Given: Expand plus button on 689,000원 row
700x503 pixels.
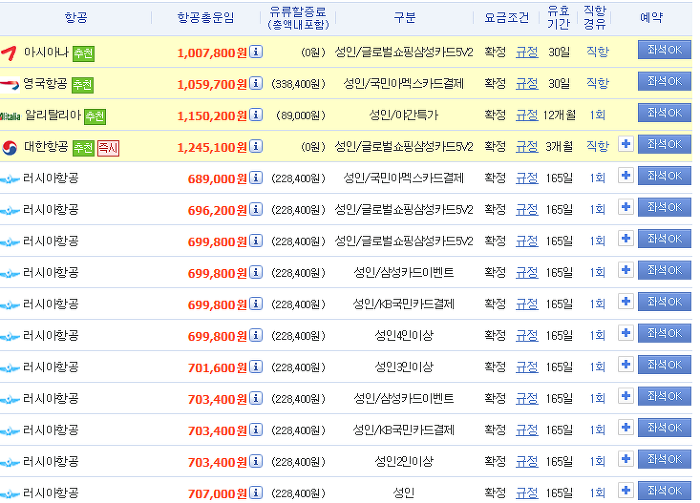Looking at the screenshot, I should pyautogui.click(x=626, y=176).
